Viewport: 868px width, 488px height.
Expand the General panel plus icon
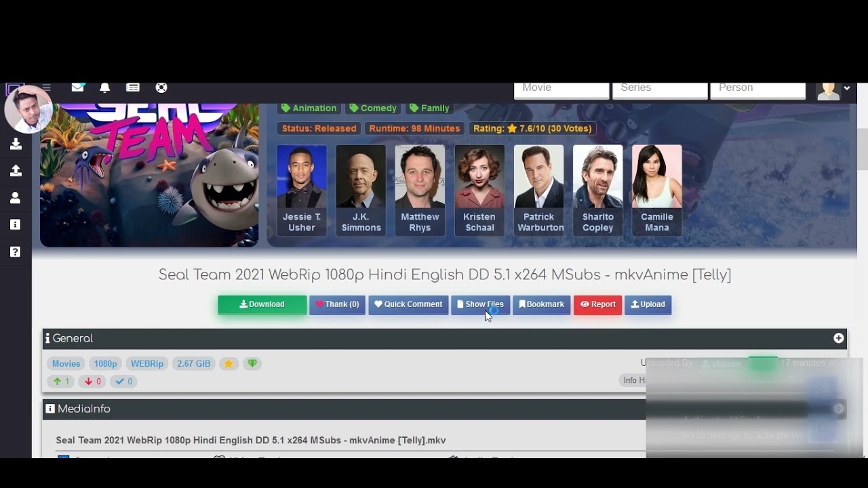[839, 338]
